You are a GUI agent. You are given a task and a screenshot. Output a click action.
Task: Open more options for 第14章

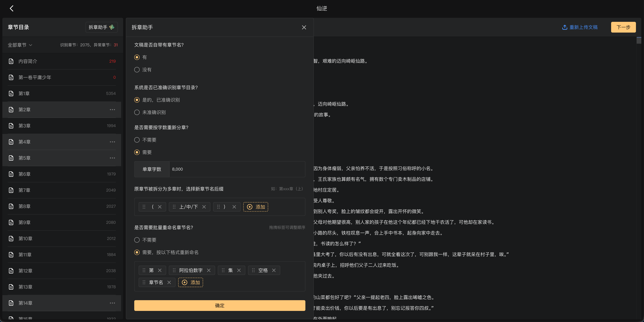pyautogui.click(x=112, y=303)
